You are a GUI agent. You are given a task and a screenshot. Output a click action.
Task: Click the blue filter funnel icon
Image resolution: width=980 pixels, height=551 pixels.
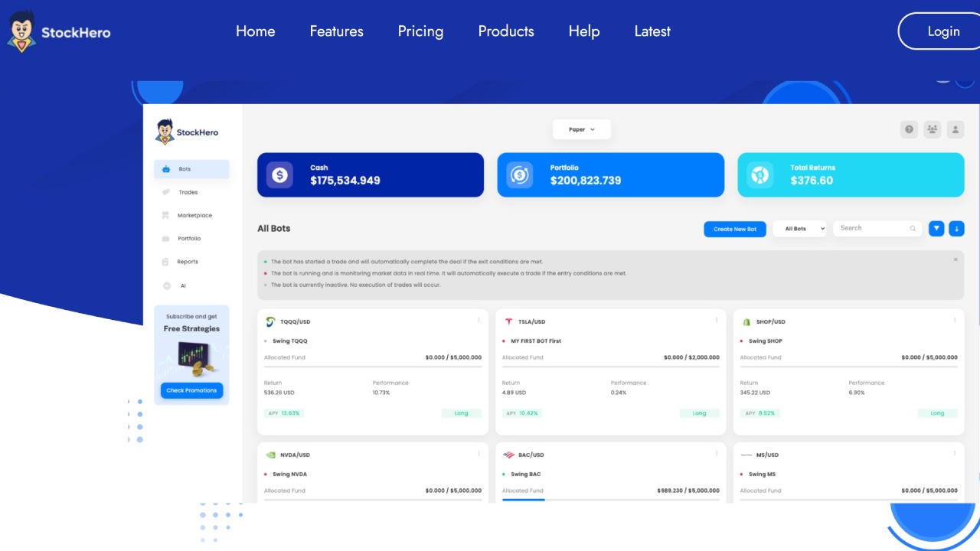click(x=936, y=229)
